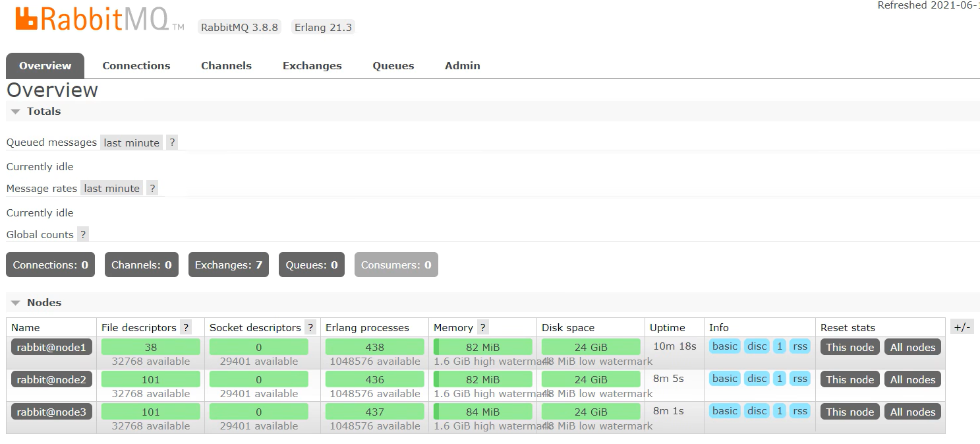Click rabbit@node1 Erlang processes bar 438
This screenshot has height=444, width=980.
(x=375, y=347)
